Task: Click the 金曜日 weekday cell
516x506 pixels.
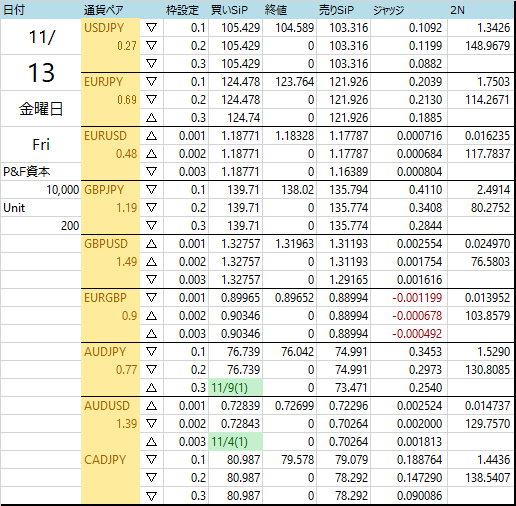Action: (41, 109)
